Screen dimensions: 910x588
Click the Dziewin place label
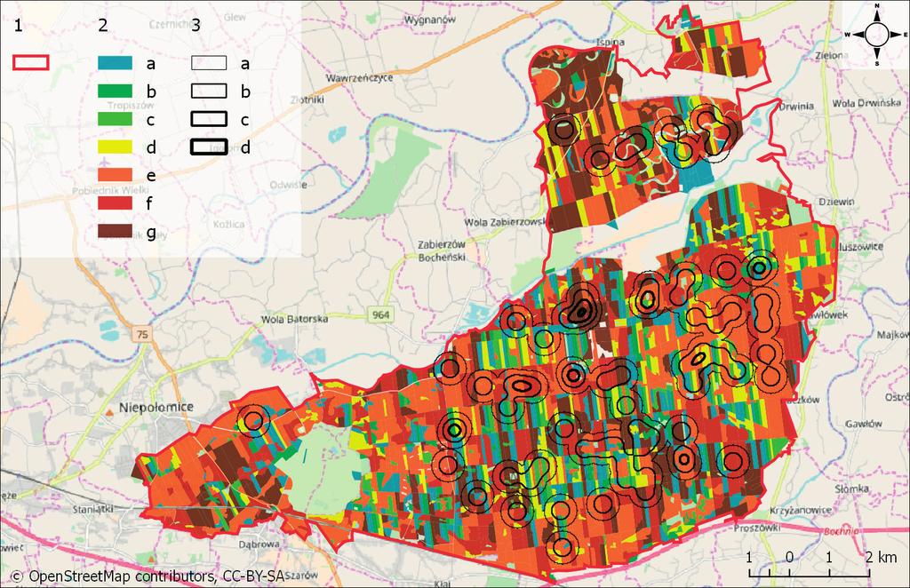click(x=836, y=202)
